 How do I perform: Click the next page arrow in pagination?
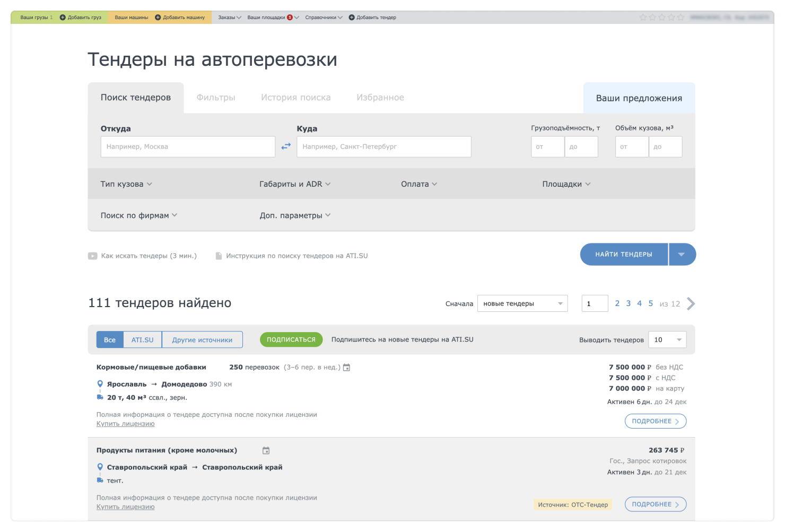click(x=691, y=304)
